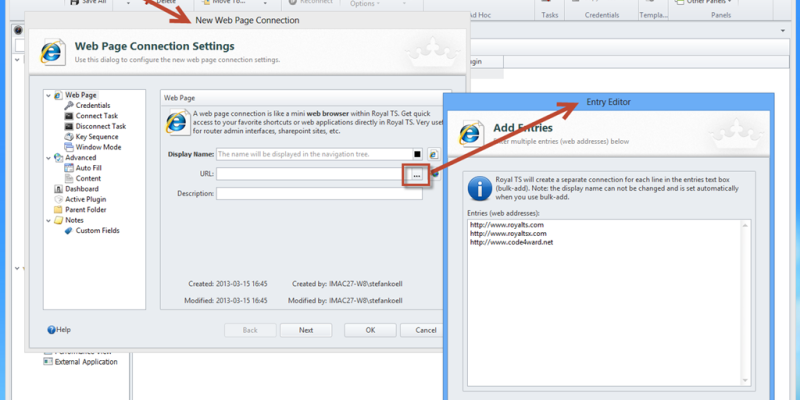The width and height of the screenshot is (800, 400).
Task: Collapse the Notes tree node
Action: (47, 221)
